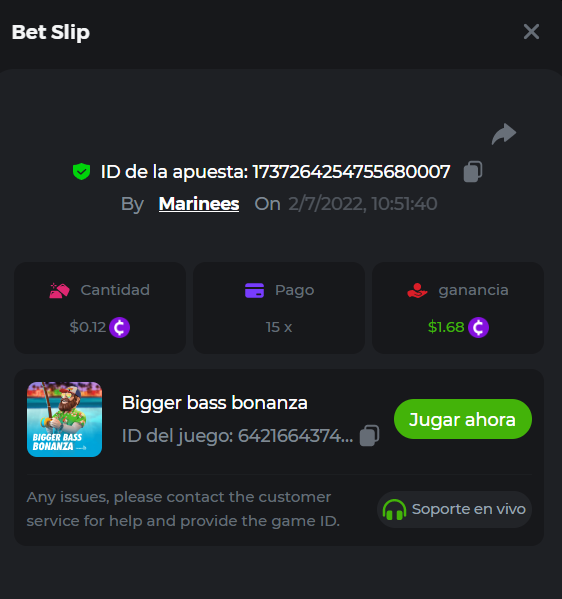This screenshot has width=562, height=599.
Task: Click the purple Pago card icon
Action: point(254,290)
